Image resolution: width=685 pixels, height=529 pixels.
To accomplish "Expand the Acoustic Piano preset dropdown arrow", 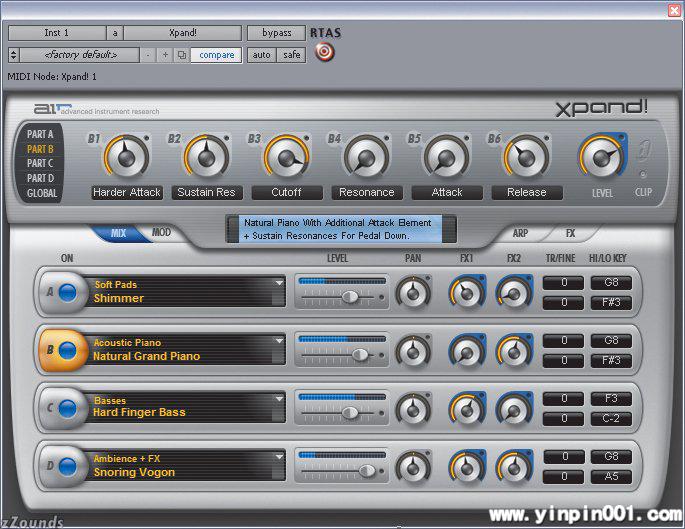I will tap(278, 343).
